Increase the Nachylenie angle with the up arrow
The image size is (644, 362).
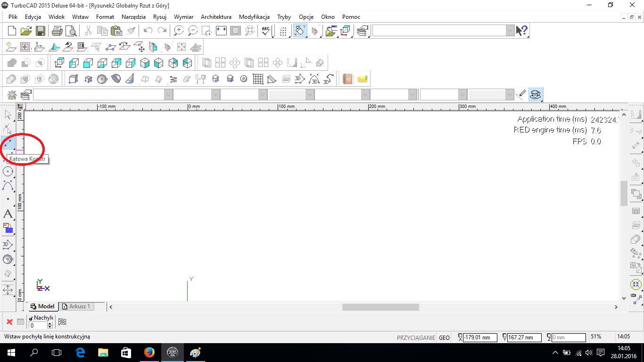(50, 324)
